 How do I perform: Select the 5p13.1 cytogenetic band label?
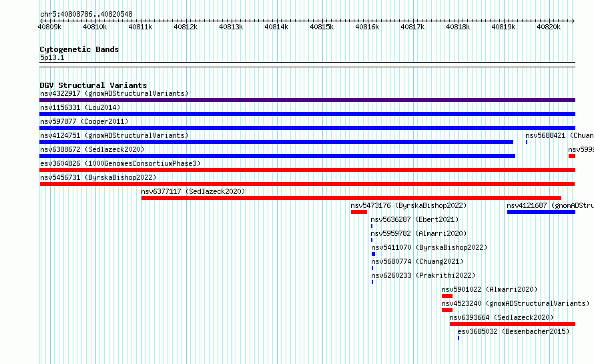pos(52,57)
